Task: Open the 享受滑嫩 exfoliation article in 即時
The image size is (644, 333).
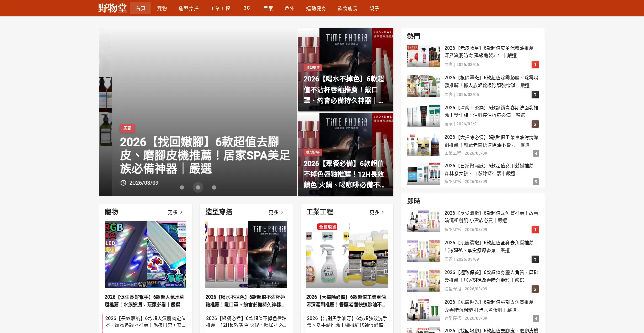Action: [x=491, y=217]
